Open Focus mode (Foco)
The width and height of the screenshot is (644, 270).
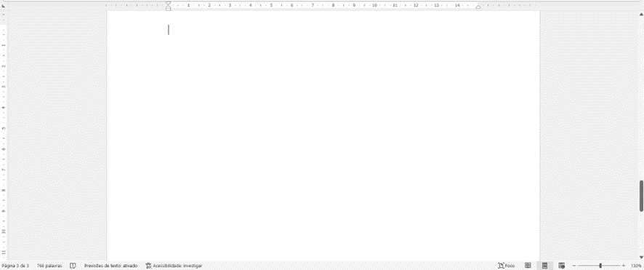[506, 266]
